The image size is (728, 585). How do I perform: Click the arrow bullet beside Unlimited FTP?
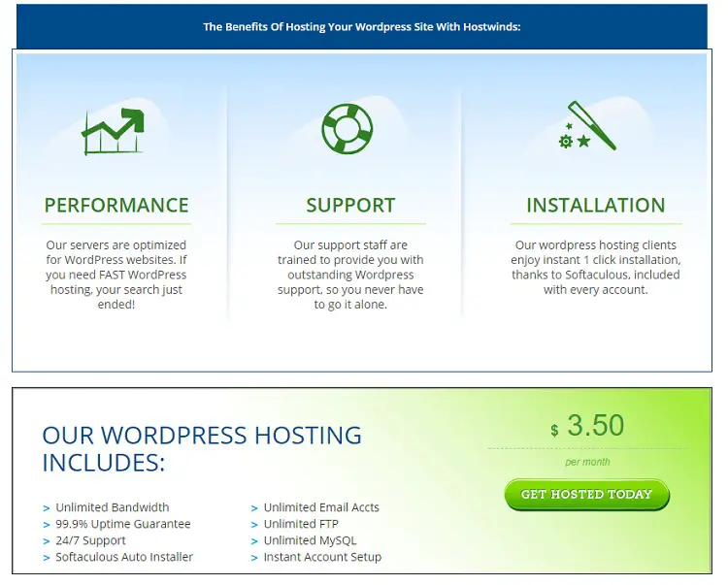click(254, 525)
